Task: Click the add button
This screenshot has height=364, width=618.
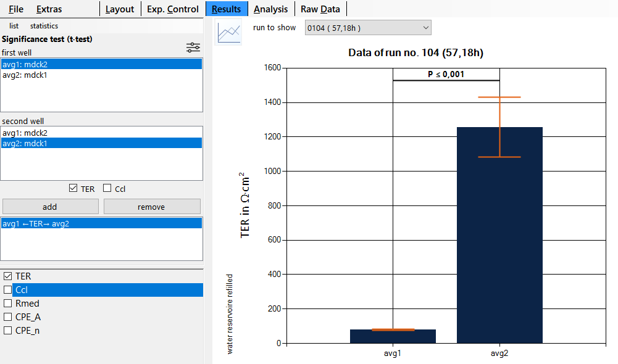Action: (50, 206)
